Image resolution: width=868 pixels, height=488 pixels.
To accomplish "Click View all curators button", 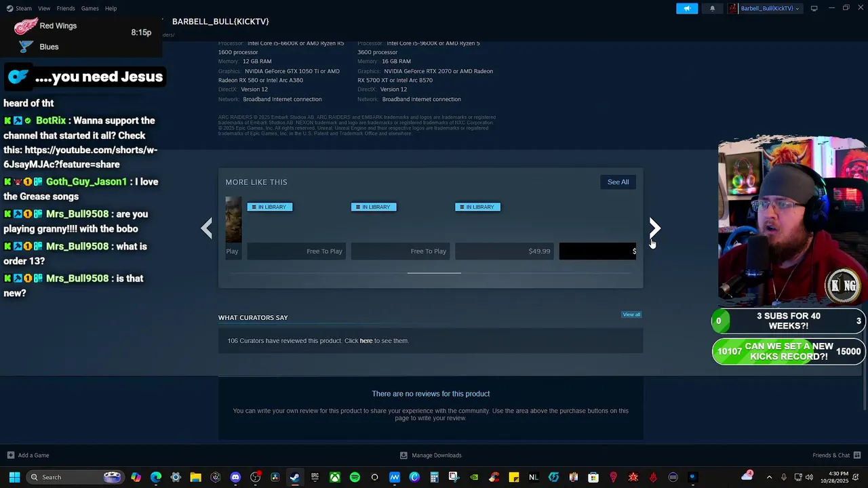I will [x=631, y=314].
